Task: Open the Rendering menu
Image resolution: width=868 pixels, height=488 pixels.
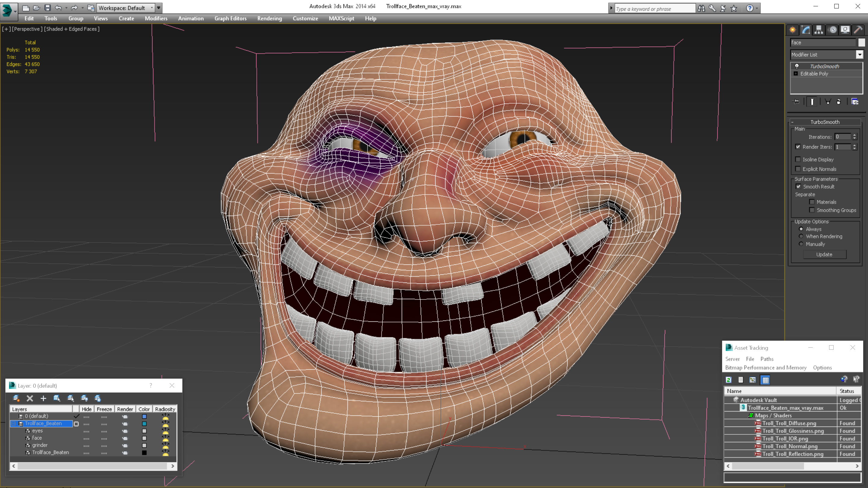Action: (269, 18)
